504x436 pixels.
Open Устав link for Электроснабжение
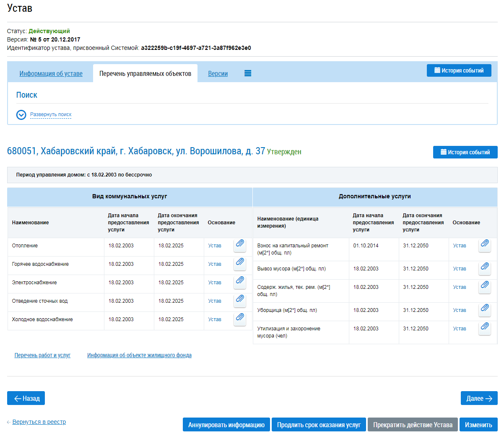coord(215,283)
